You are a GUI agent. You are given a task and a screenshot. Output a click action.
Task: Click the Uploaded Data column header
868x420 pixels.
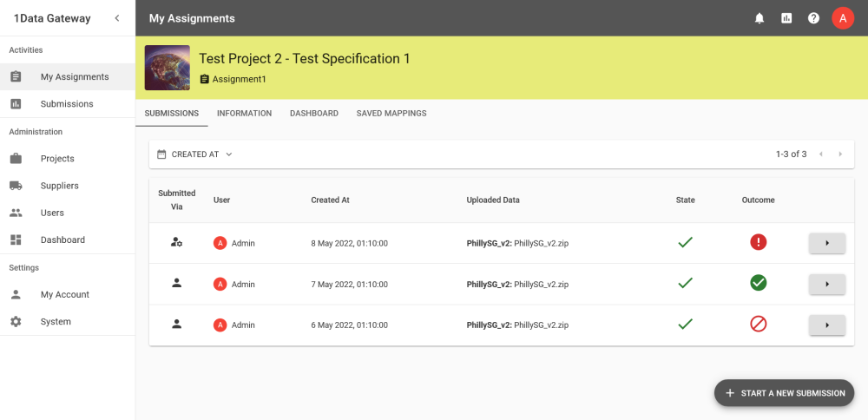click(493, 200)
